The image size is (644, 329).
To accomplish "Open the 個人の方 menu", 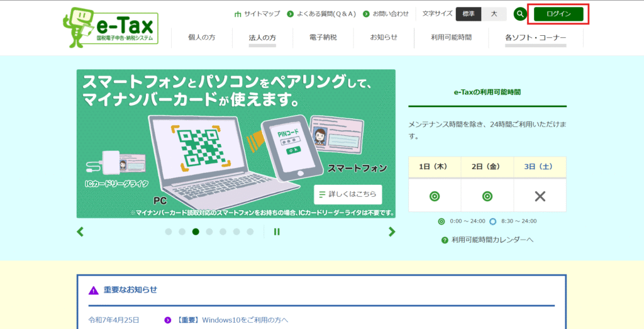I will point(202,38).
